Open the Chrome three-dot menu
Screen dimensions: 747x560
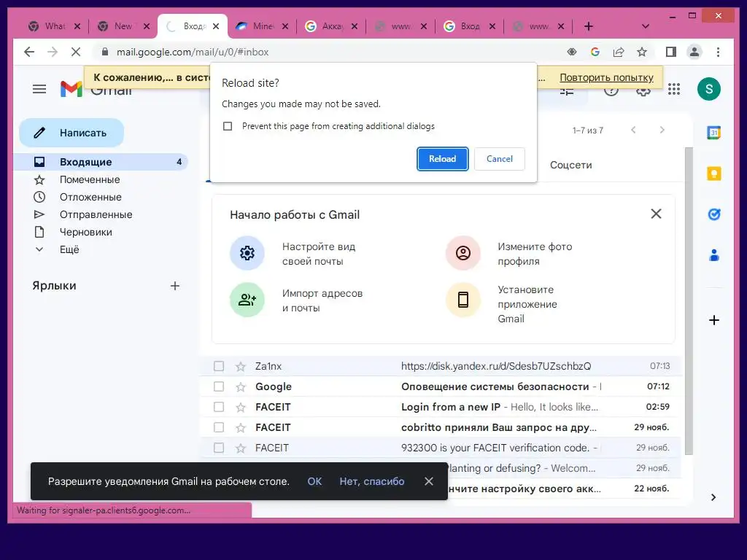[718, 52]
